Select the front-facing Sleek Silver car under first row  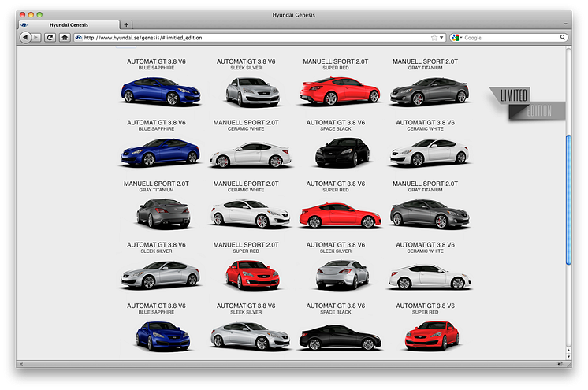[x=252, y=92]
